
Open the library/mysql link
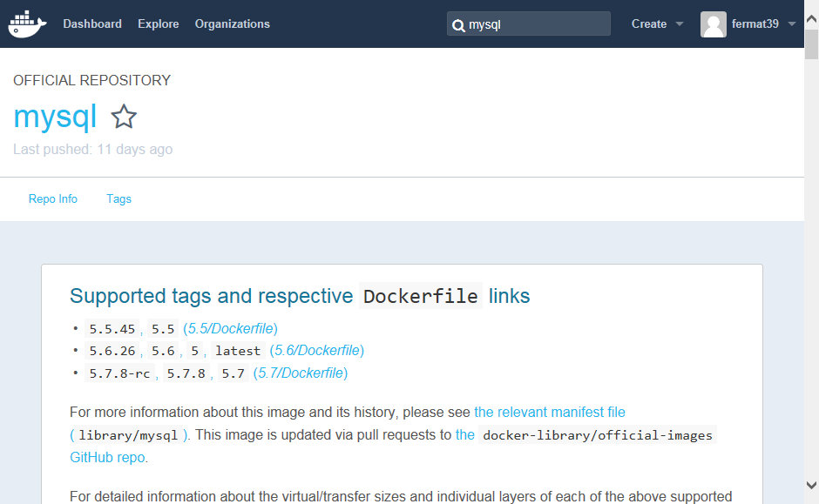coord(128,435)
